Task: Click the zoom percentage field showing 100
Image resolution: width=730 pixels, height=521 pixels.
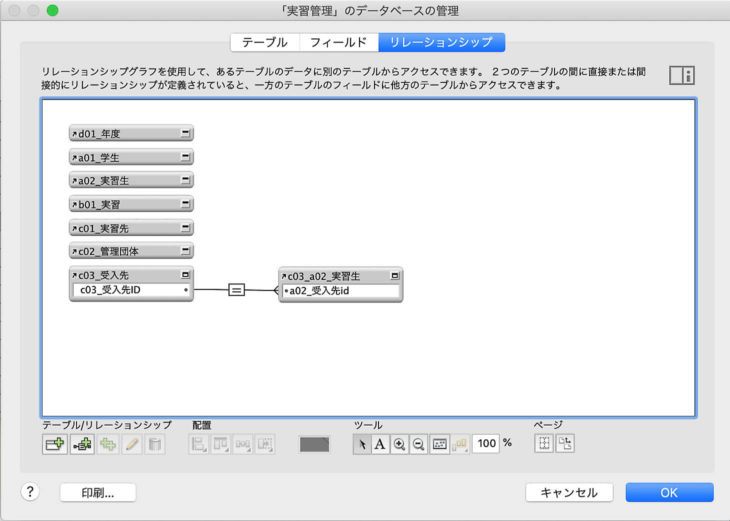Action: 486,443
